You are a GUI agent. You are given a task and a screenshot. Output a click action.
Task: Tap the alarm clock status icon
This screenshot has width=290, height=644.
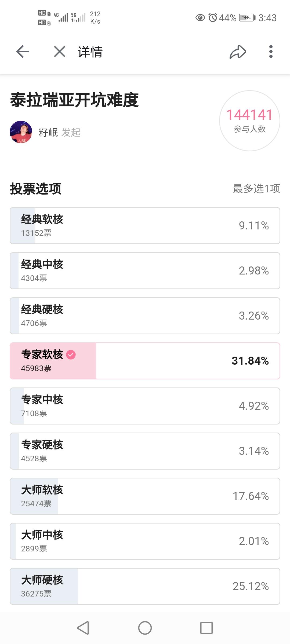(x=213, y=18)
